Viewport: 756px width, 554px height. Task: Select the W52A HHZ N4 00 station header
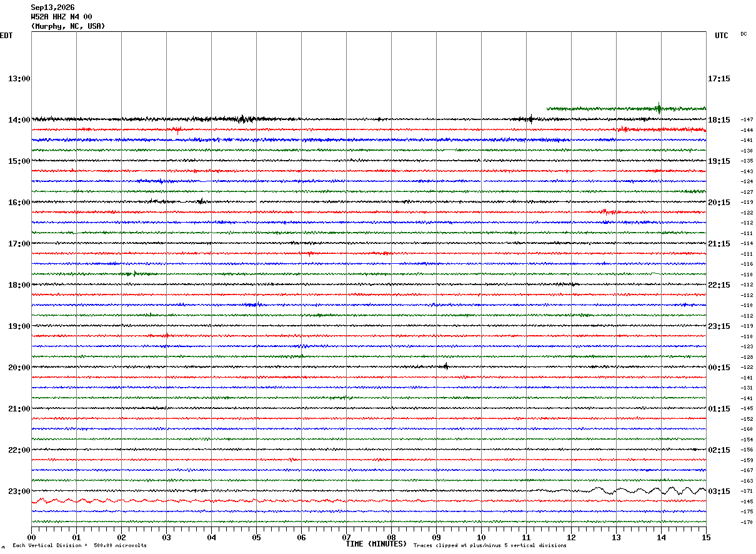click(61, 17)
